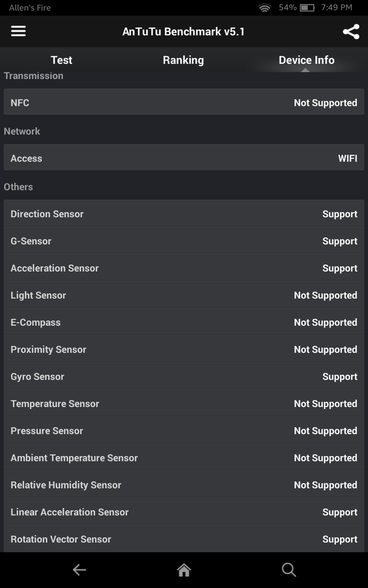The image size is (368, 588).
Task: Tap the Light Sensor entry
Action: [184, 295]
